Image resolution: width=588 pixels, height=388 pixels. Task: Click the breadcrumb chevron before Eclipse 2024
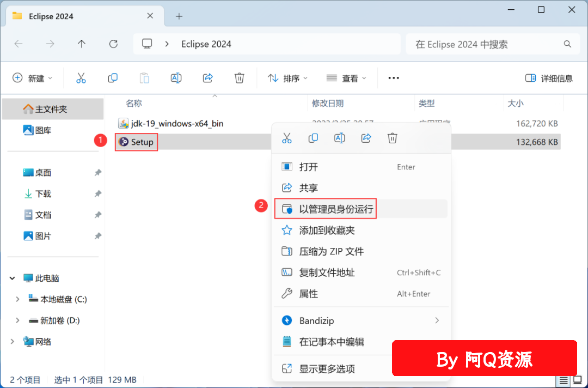coord(167,44)
